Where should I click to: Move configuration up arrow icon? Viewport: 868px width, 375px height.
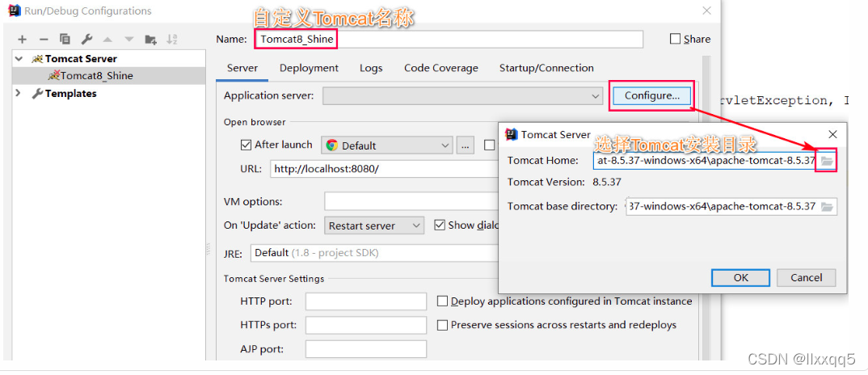108,40
